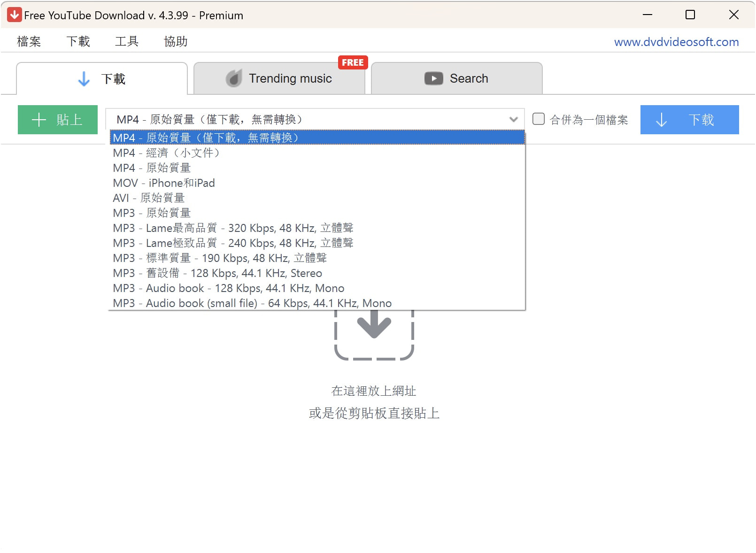The width and height of the screenshot is (756, 553).
Task: Collapse the format dropdown via its chevron
Action: pyautogui.click(x=513, y=120)
